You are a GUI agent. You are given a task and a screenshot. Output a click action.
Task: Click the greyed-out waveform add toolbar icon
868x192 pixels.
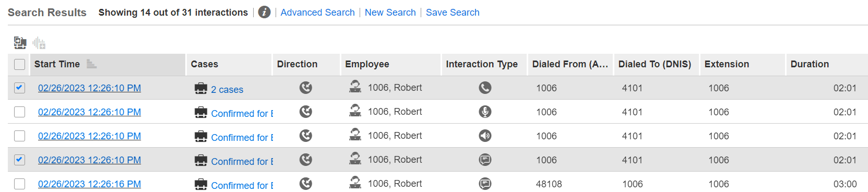[39, 43]
